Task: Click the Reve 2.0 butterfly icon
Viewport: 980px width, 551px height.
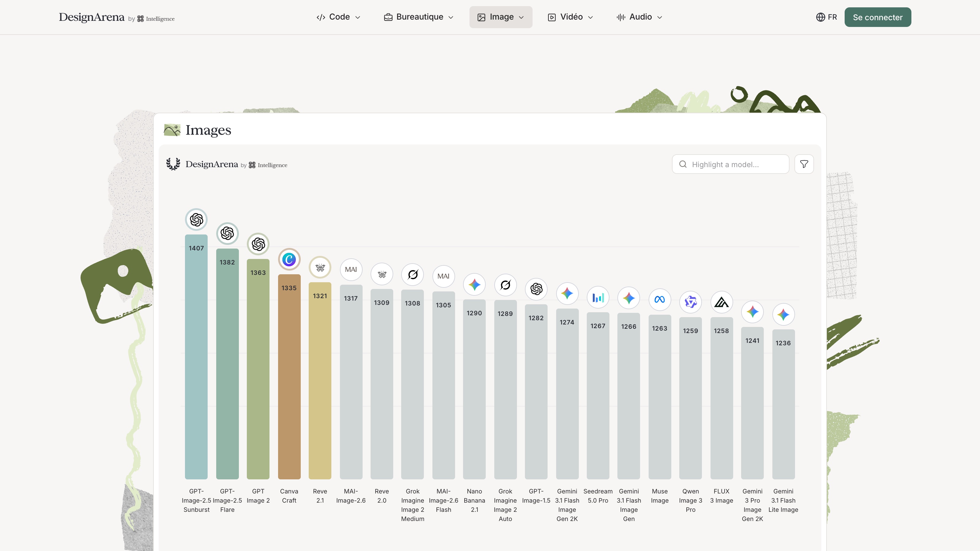Action: [x=382, y=274]
